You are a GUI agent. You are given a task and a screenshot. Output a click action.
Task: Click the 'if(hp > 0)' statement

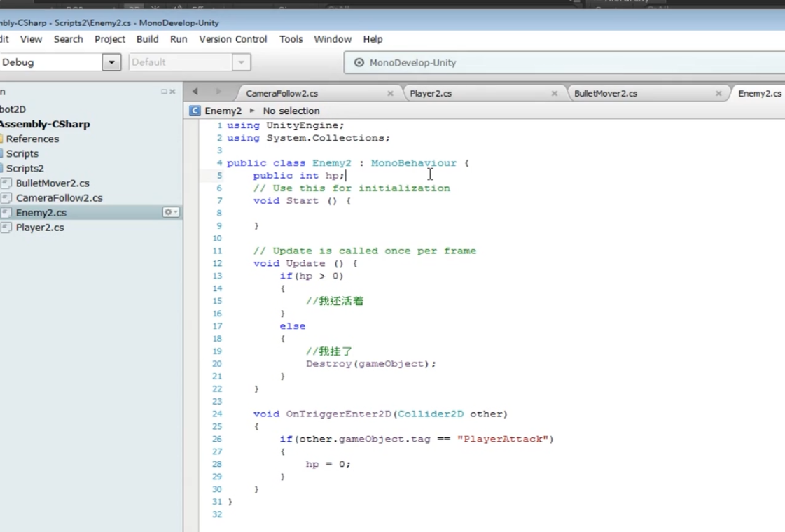[x=312, y=276]
